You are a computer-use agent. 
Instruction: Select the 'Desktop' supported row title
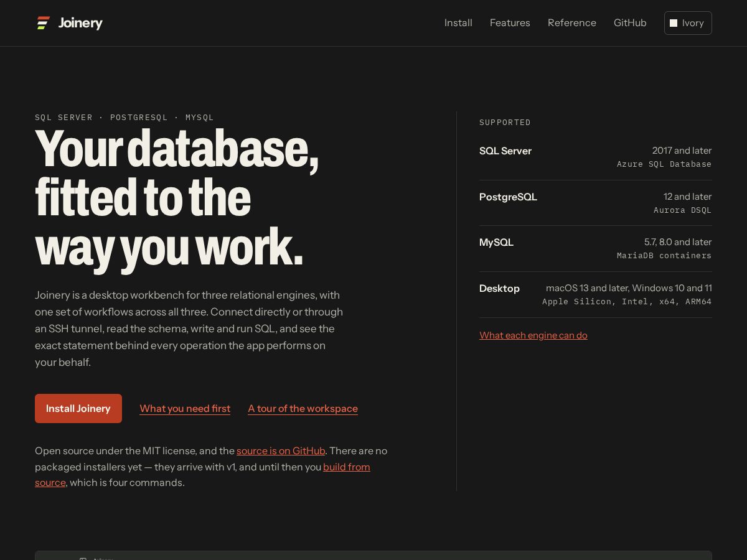499,288
